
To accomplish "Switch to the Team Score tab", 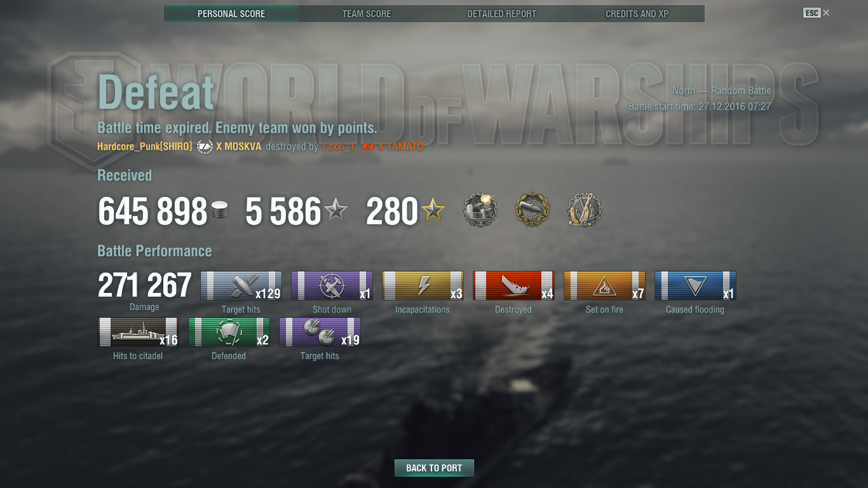I will click(x=367, y=13).
